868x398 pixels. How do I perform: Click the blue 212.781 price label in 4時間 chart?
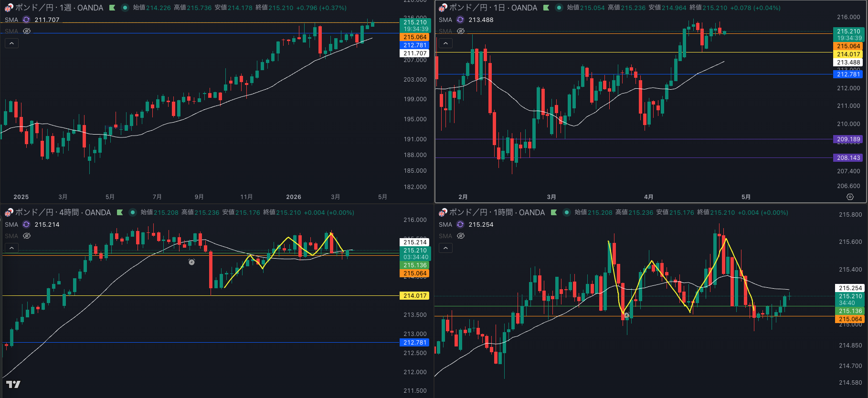[x=415, y=343]
